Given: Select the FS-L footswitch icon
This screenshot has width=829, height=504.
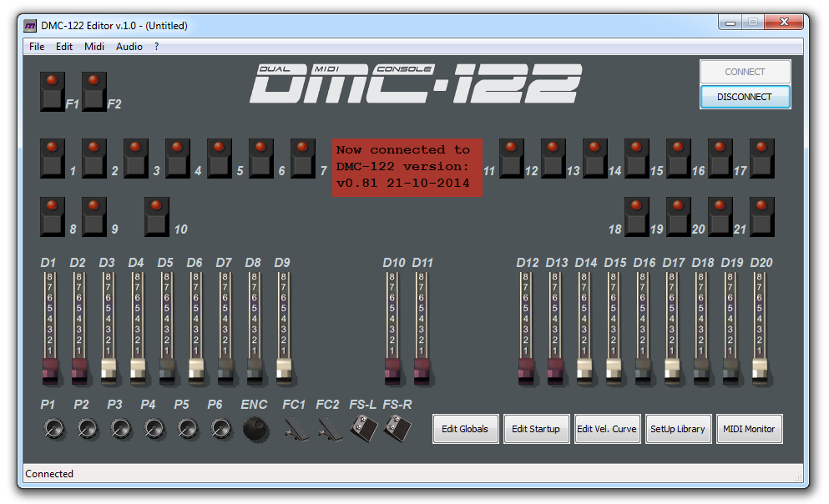Looking at the screenshot, I should 364,428.
